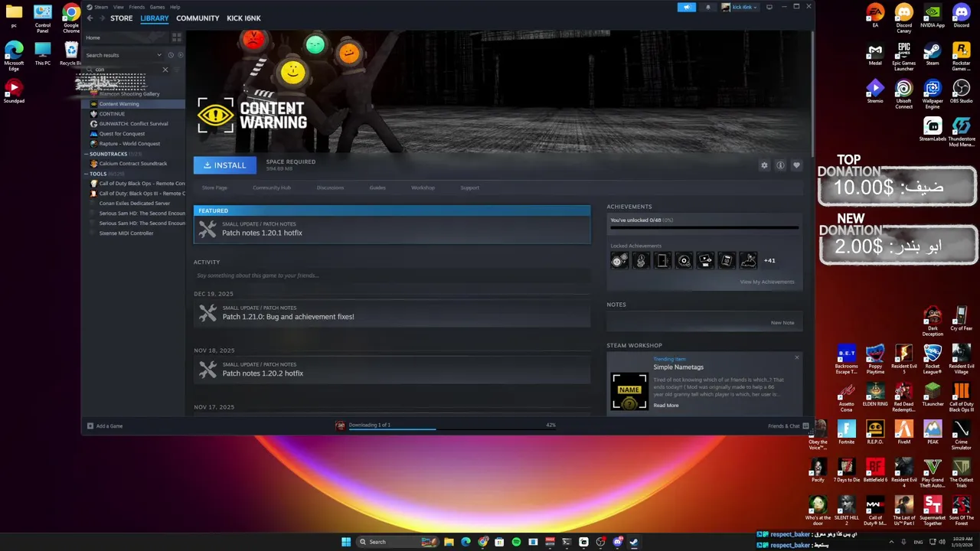Open File Explorer from the taskbar
This screenshot has width=980, height=551.
449,542
